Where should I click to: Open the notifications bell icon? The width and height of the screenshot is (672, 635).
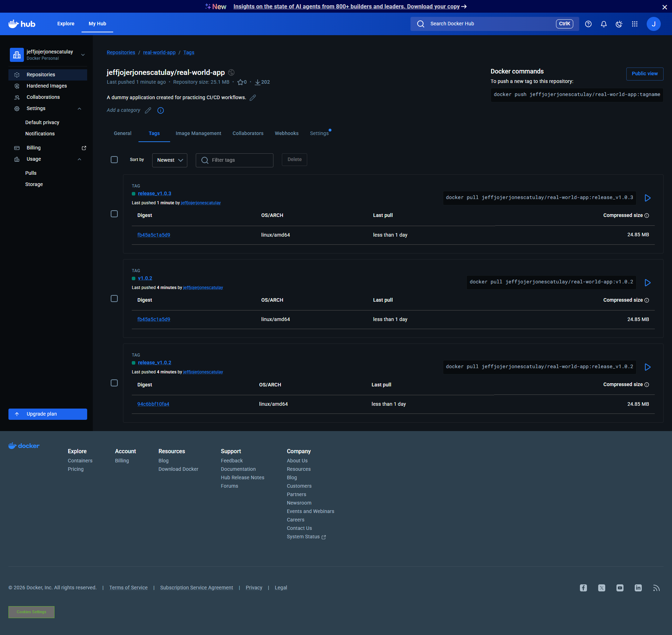604,24
